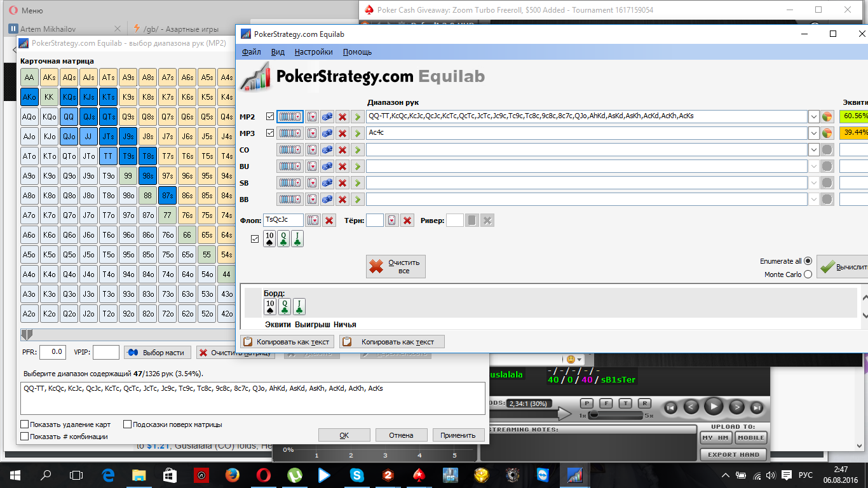Open the turn card selector icon

coord(393,220)
